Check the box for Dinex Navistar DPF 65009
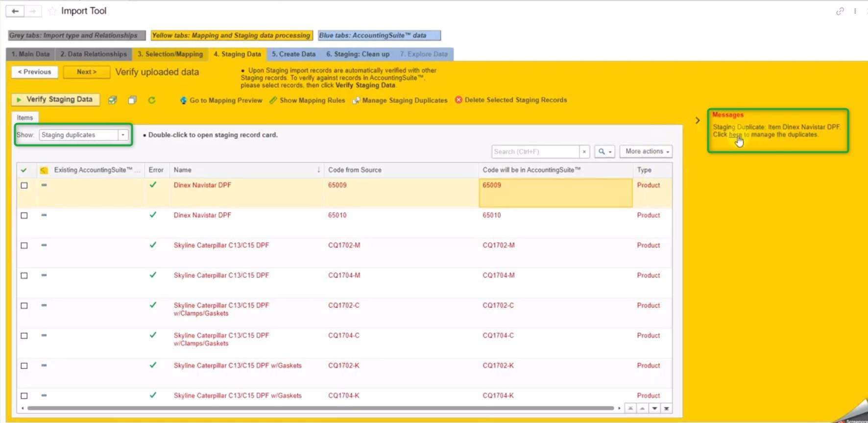Viewport: 868px width, 423px height. tap(24, 186)
